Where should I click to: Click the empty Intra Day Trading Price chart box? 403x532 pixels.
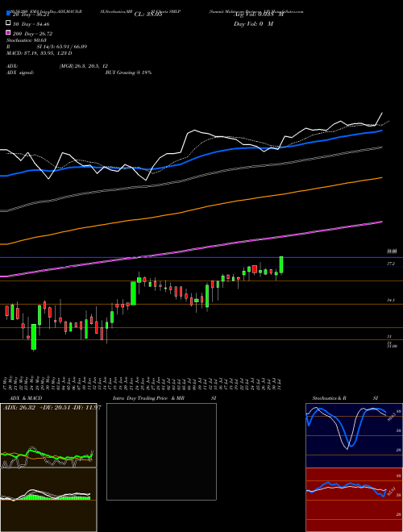(x=161, y=451)
